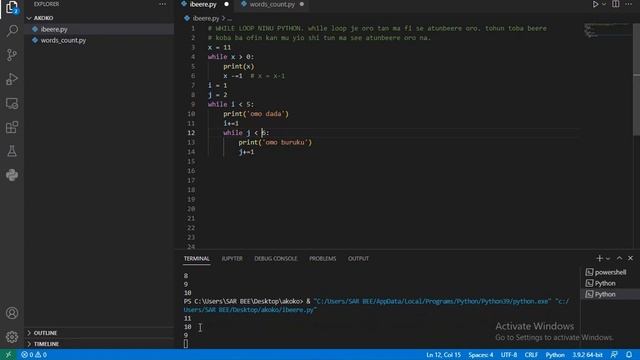Image resolution: width=640 pixels, height=360 pixels.
Task: Click Ln 12, Col 15 indicator
Action: click(443, 355)
